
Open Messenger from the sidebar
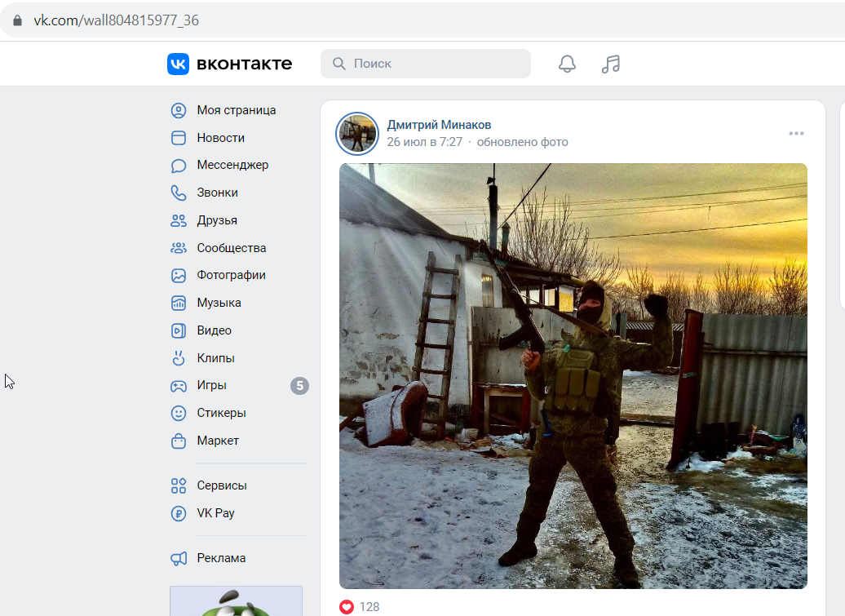pos(232,165)
